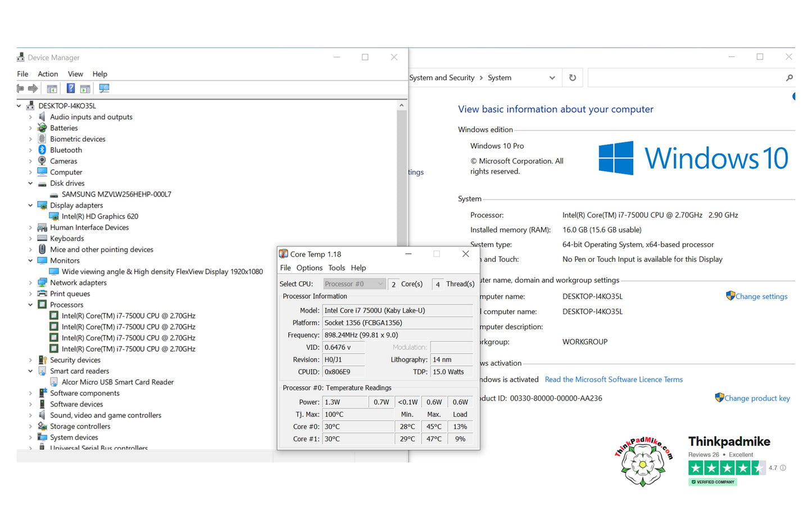
Task: Collapse the Monitors category
Action: pyautogui.click(x=30, y=261)
